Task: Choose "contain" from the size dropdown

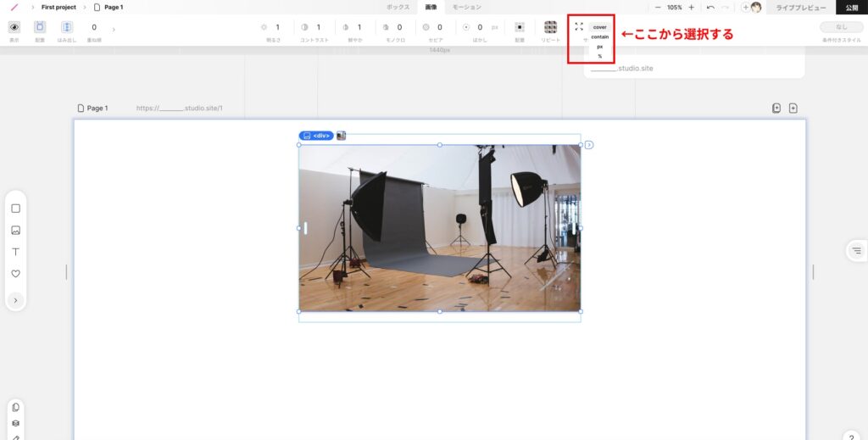Action: pos(599,36)
